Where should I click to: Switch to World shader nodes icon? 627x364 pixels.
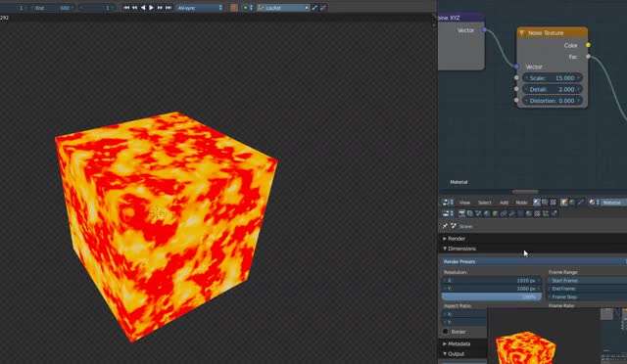click(x=572, y=203)
